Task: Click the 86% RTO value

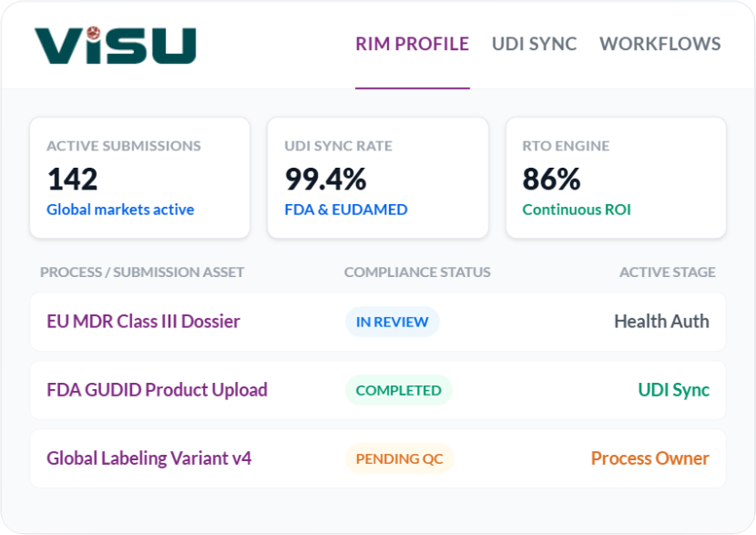Action: pos(552,179)
